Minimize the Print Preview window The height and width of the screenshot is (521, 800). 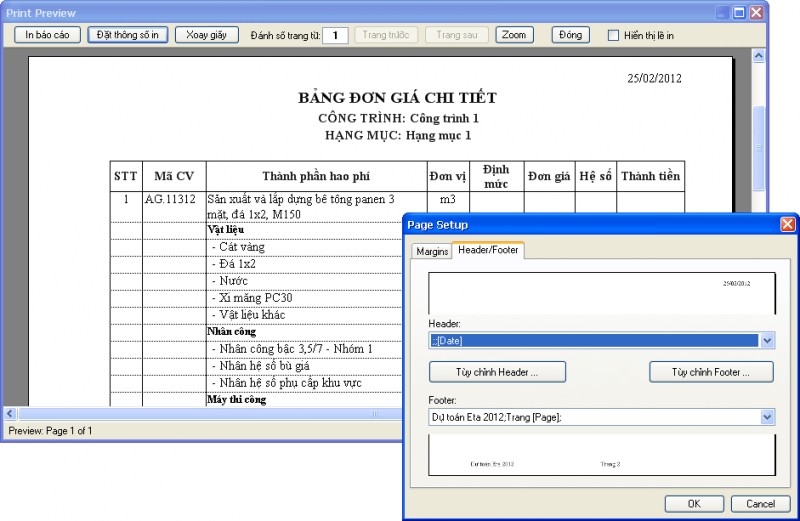pos(722,13)
